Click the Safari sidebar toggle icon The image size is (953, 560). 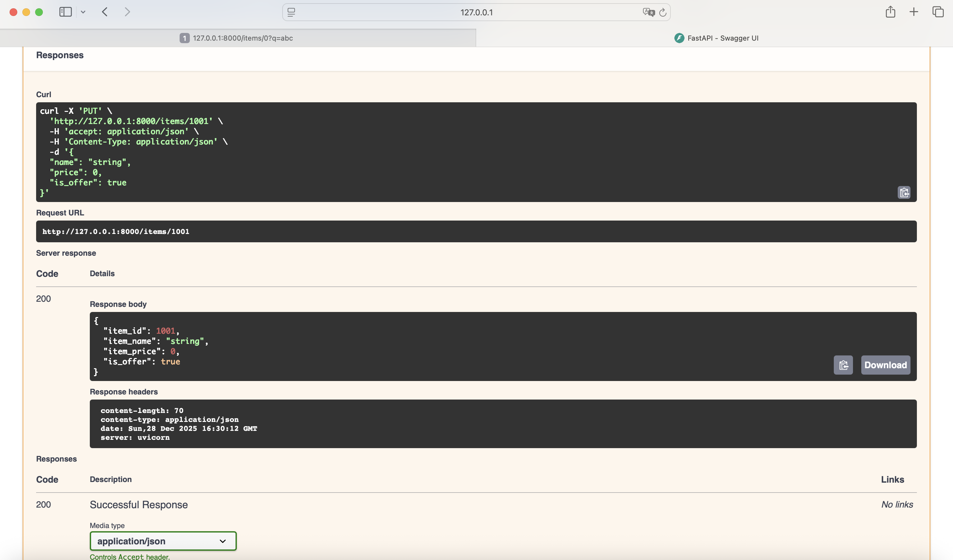66,12
